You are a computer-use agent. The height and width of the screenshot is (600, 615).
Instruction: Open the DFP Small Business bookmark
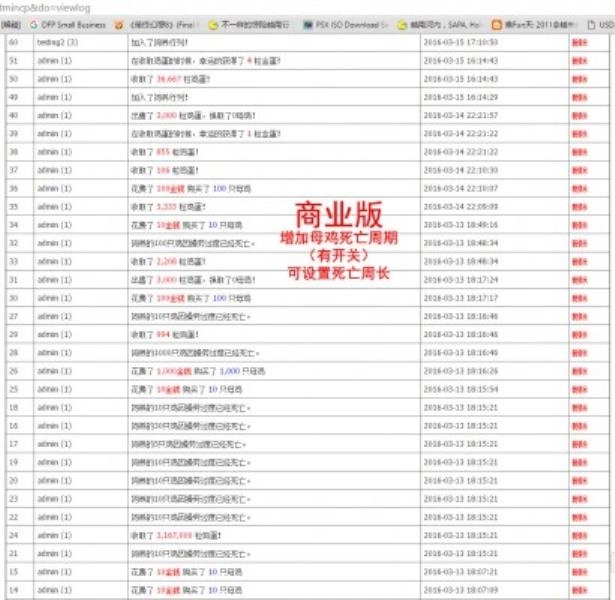tap(73, 25)
